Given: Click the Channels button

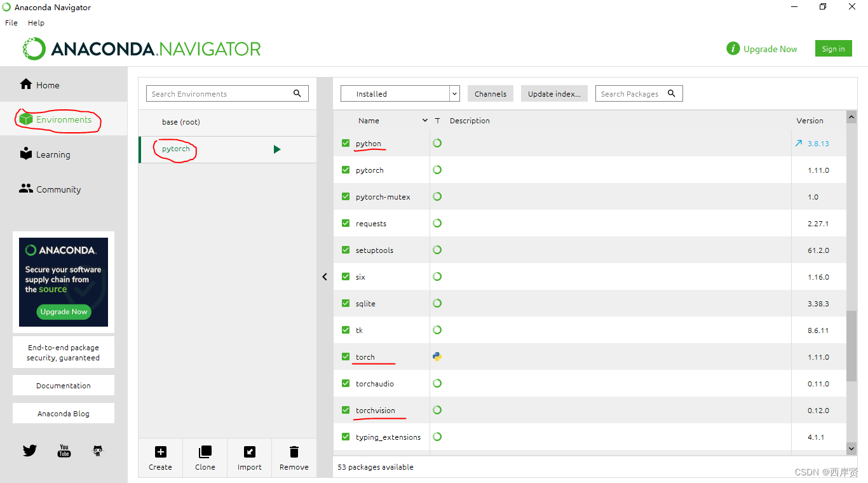Looking at the screenshot, I should coord(491,93).
